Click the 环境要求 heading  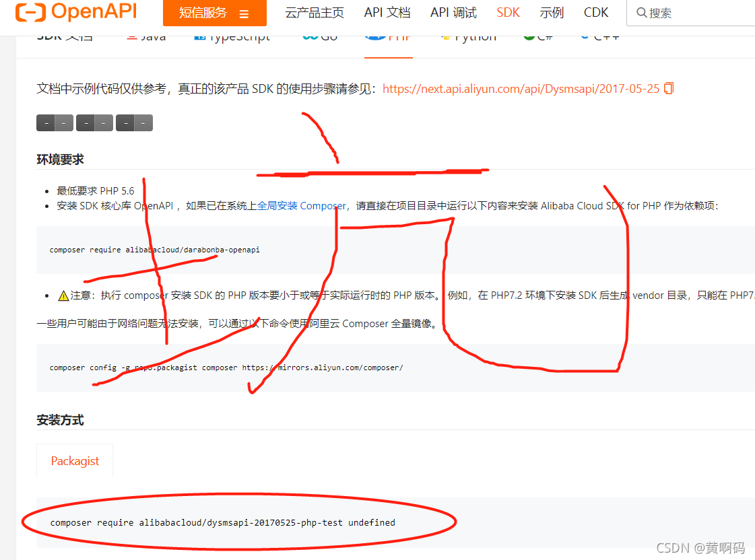[x=60, y=160]
